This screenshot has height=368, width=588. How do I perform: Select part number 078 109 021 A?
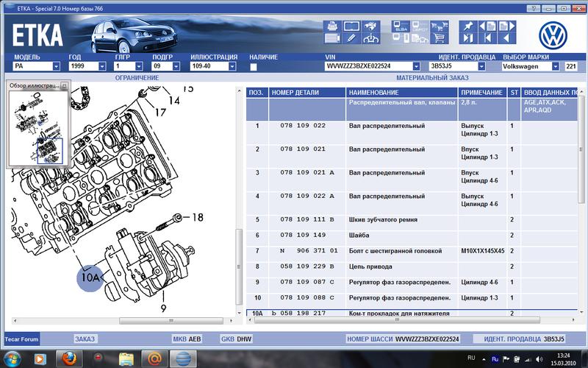[x=306, y=173]
